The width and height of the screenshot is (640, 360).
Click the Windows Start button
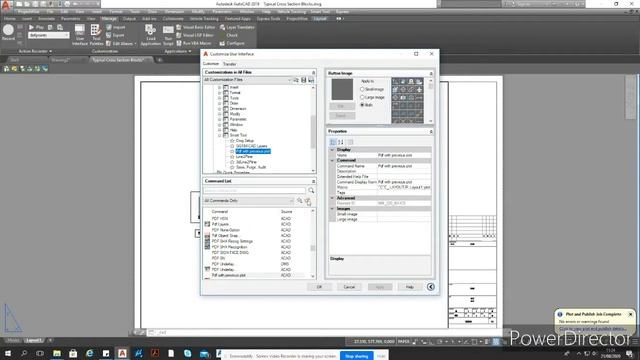click(8, 353)
